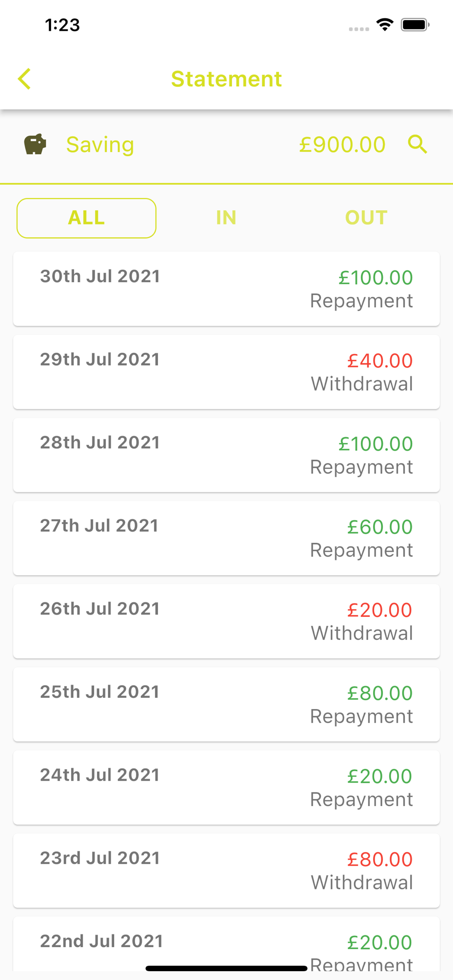The width and height of the screenshot is (453, 980).
Task: Tap the 25th Jul 2021 transaction card
Action: [226, 704]
